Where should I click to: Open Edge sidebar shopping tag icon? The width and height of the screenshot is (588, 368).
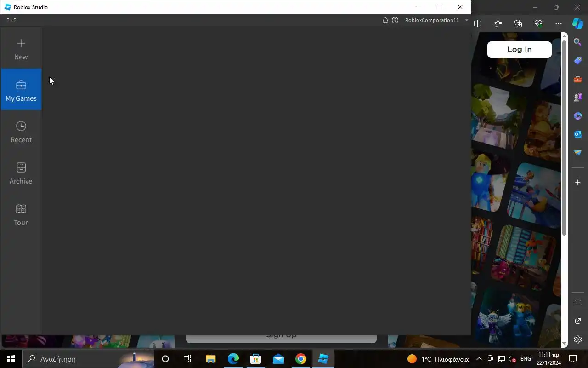(x=578, y=61)
